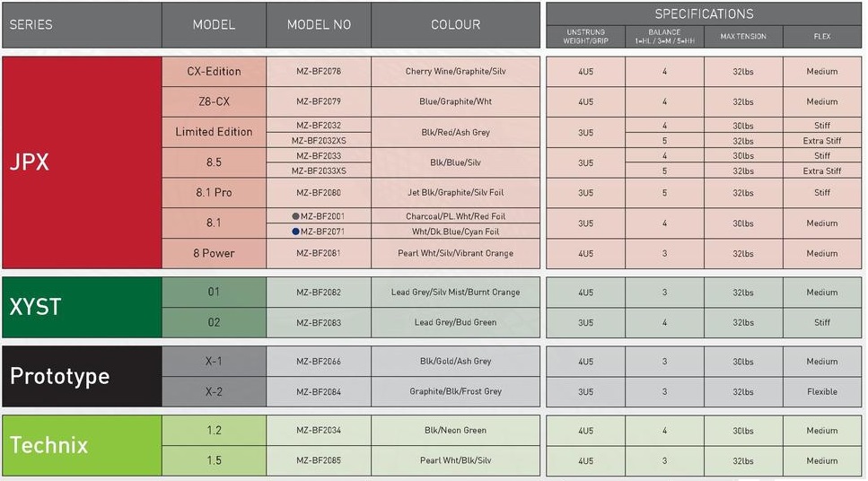
Task: Select the light green Technix series block
Action: coord(82,445)
